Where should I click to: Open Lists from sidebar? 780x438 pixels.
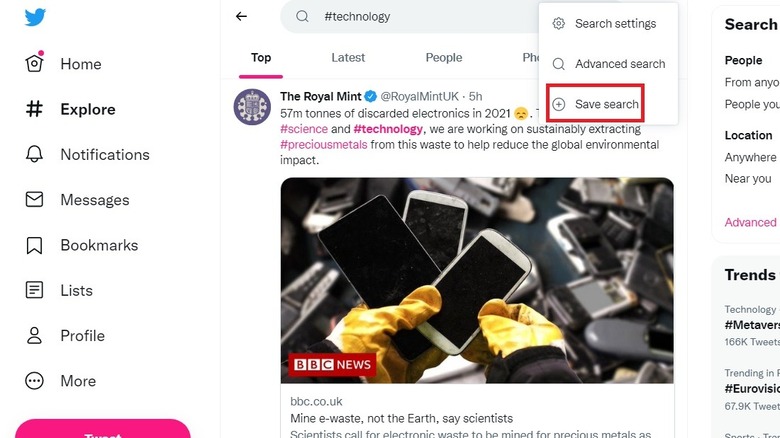76,291
